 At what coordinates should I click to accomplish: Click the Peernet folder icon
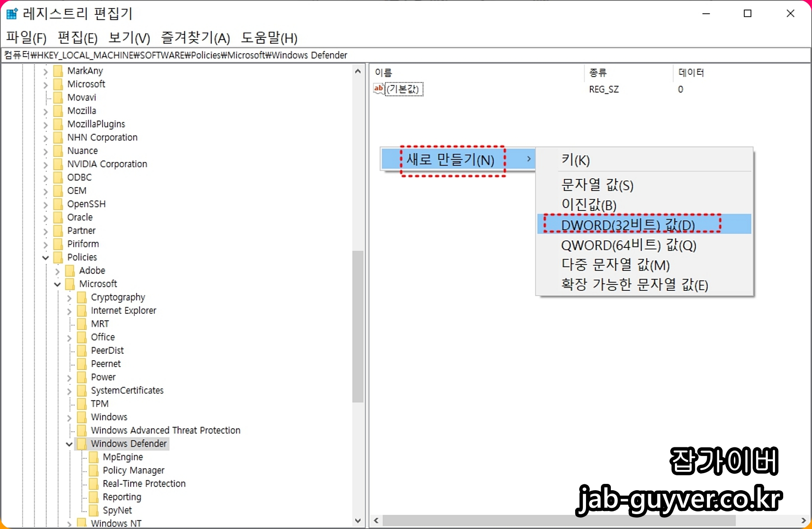click(82, 364)
